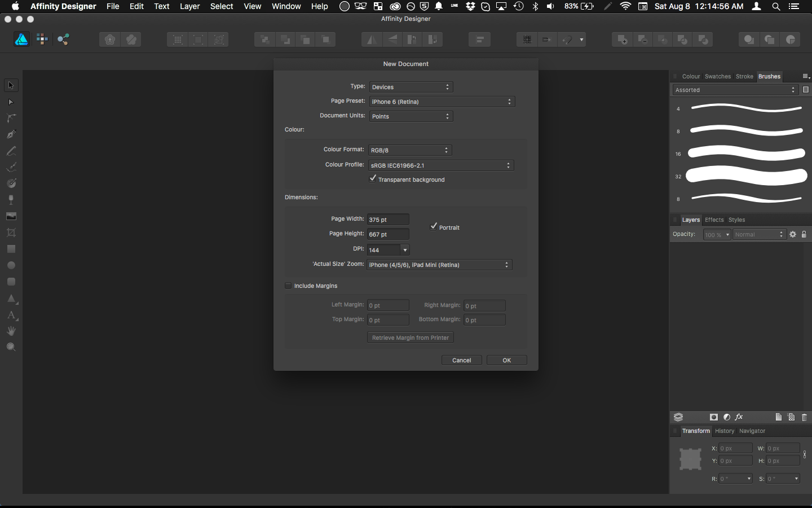
Task: Select the Ellipse shape tool
Action: coord(11,265)
